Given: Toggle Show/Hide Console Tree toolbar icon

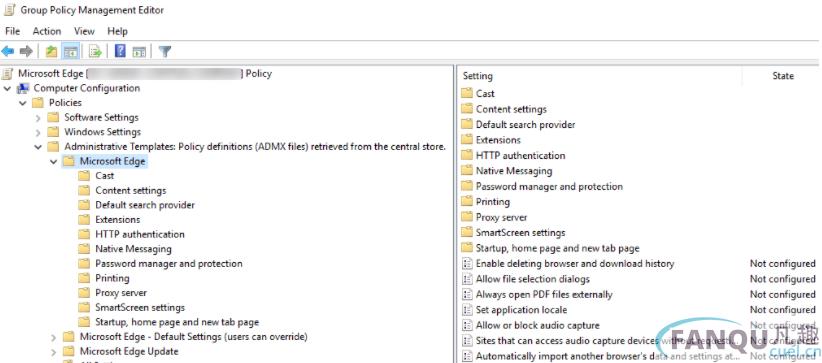Looking at the screenshot, I should 70,51.
